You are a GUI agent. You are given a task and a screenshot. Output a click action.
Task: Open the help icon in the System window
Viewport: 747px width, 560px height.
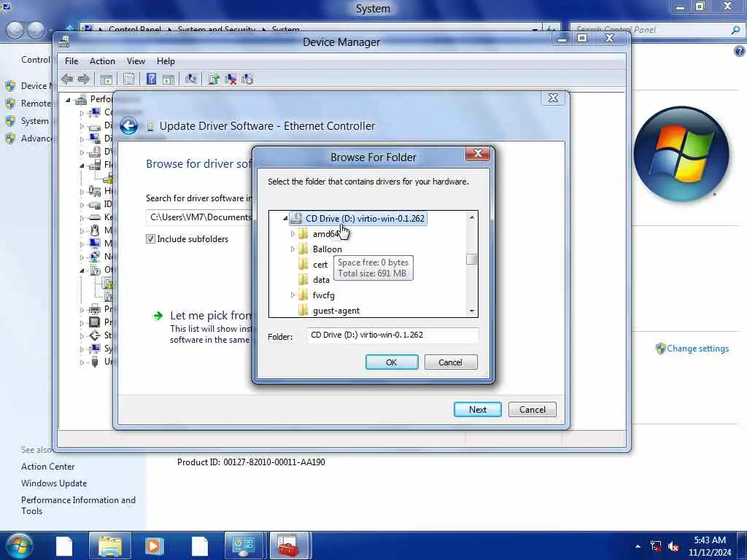(x=740, y=51)
